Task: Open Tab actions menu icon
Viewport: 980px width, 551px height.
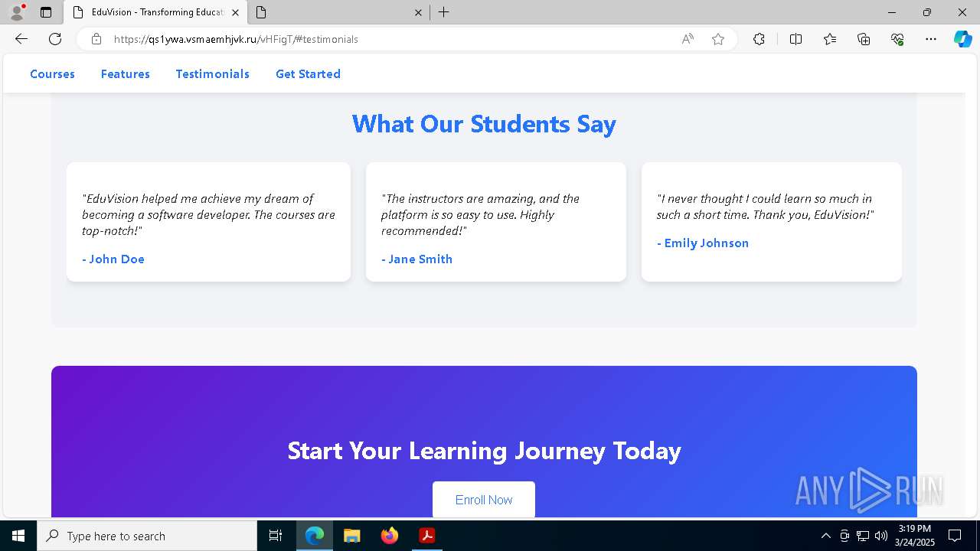Action: (x=46, y=12)
